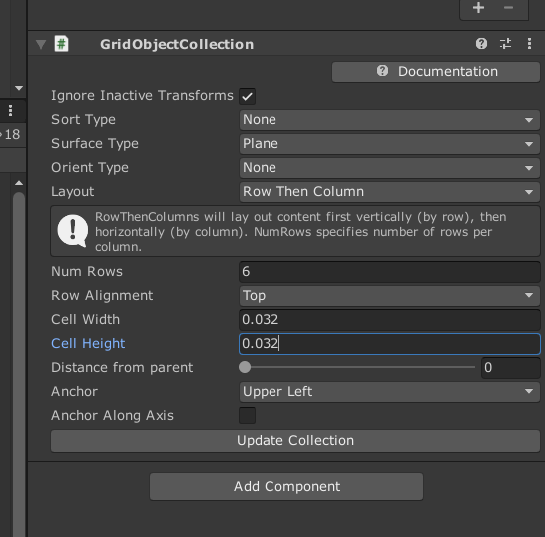Click the Add Component button
Viewport: 545px width, 537px height.
286,486
